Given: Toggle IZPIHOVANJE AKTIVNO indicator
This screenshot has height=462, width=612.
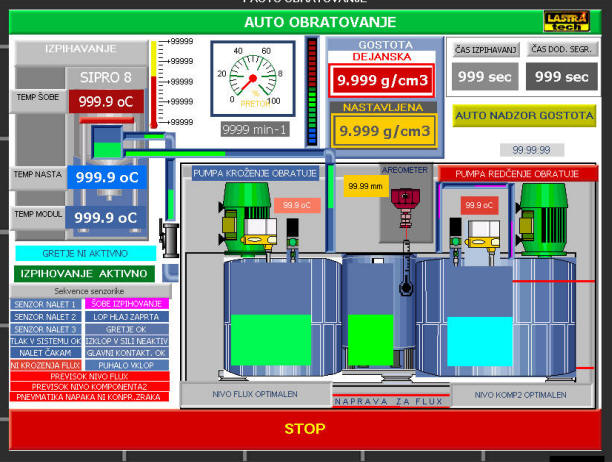Looking at the screenshot, I should pyautogui.click(x=85, y=273).
